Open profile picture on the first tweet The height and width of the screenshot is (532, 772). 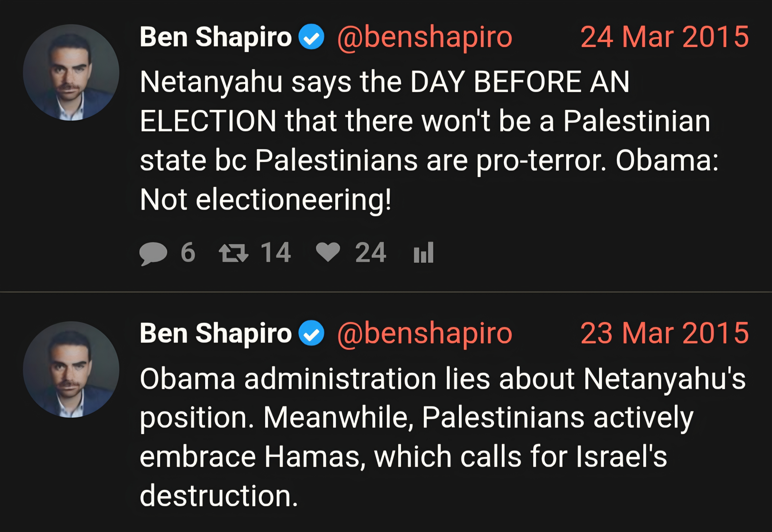pyautogui.click(x=71, y=72)
